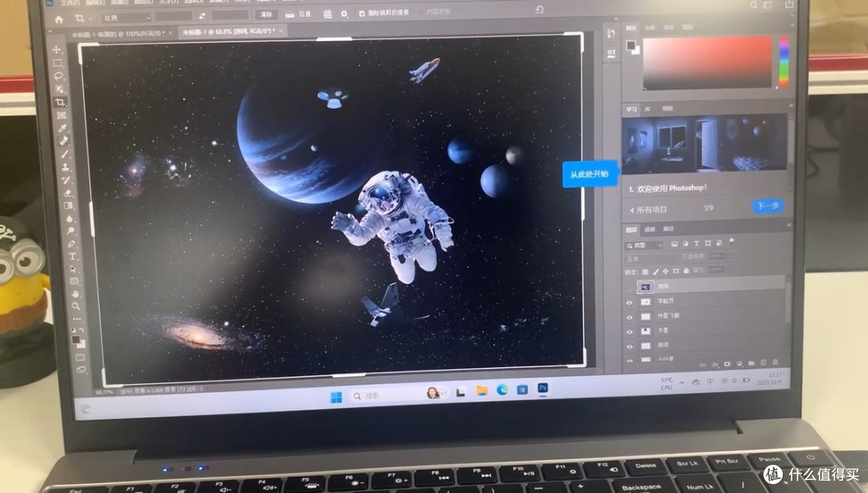868x493 pixels.
Task: Switch to the 通道 (Channels) tab
Action: tap(650, 229)
